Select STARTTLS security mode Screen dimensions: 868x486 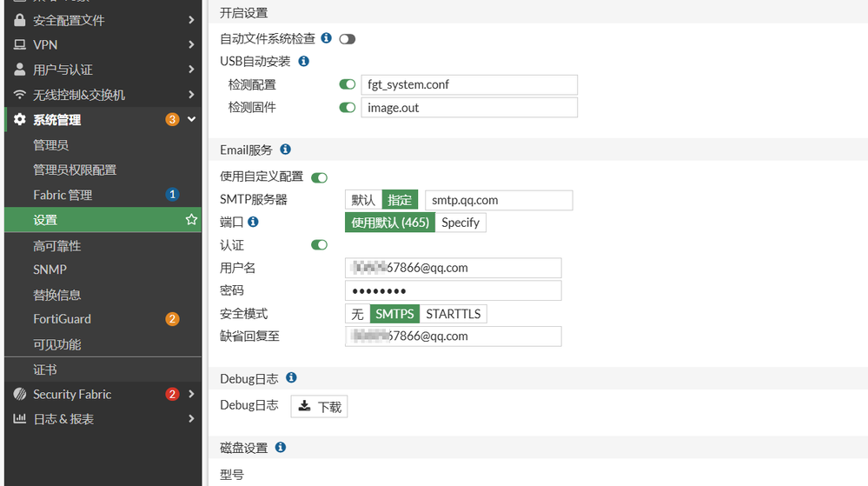pos(453,314)
